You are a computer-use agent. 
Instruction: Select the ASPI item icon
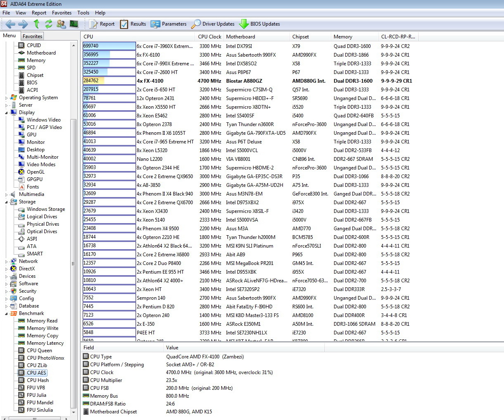click(x=21, y=239)
